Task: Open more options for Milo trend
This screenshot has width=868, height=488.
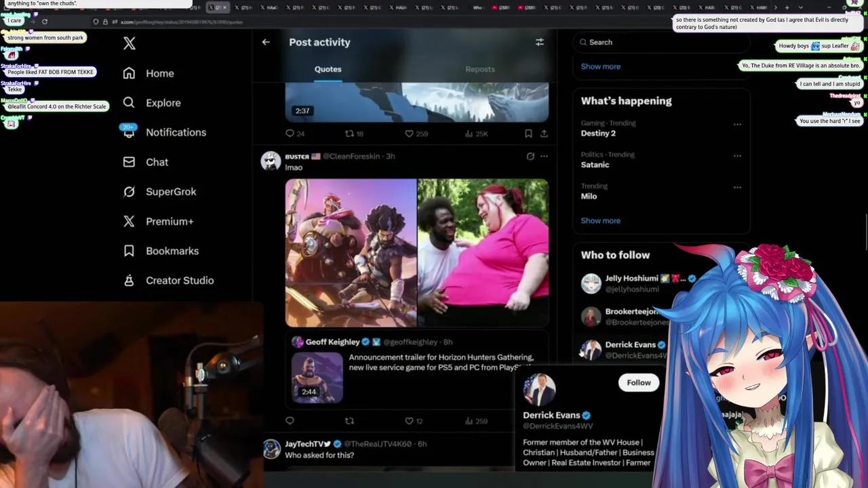Action: pyautogui.click(x=737, y=187)
